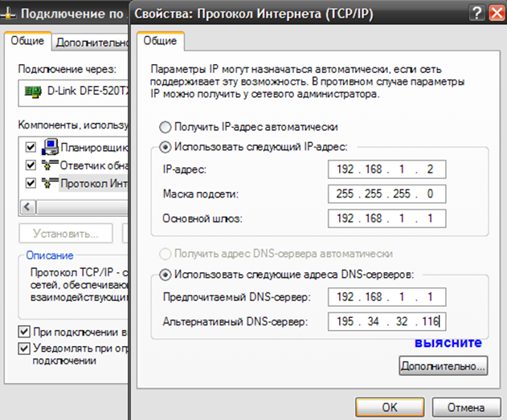Image resolution: width=507 pixels, height=420 pixels.
Task: Click the Основной шлюз field
Action: (386, 218)
